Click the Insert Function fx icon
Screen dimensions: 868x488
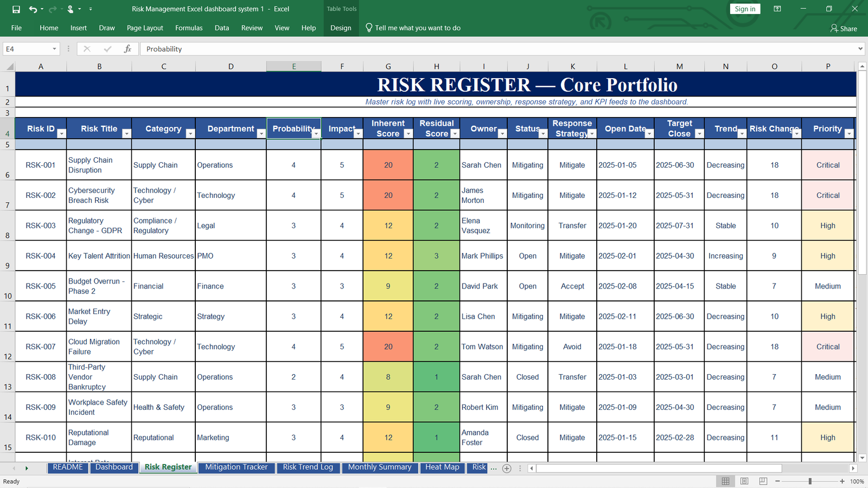[x=127, y=49]
